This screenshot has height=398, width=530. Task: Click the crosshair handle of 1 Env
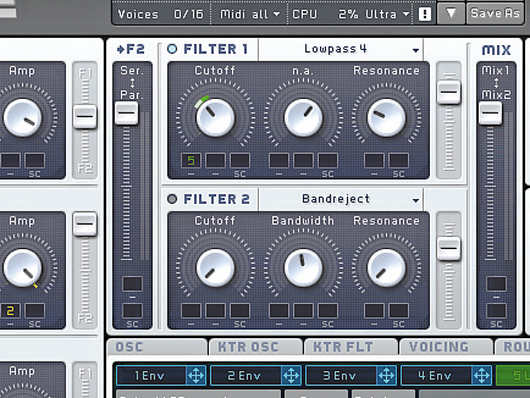point(196,375)
